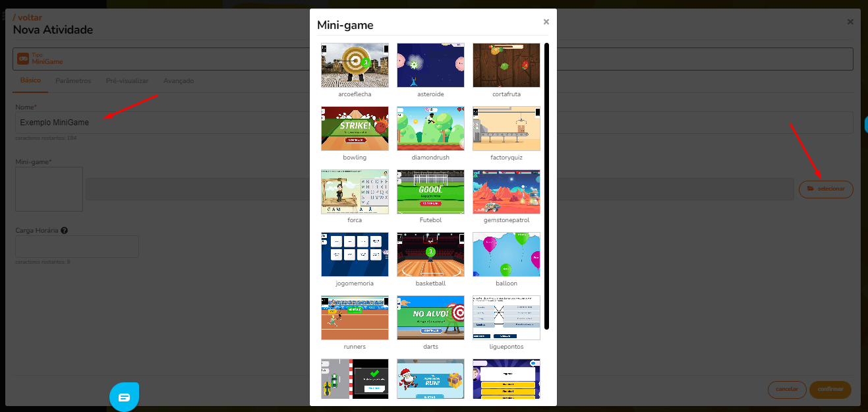Click the asteroide label text
The image size is (868, 412).
point(430,94)
